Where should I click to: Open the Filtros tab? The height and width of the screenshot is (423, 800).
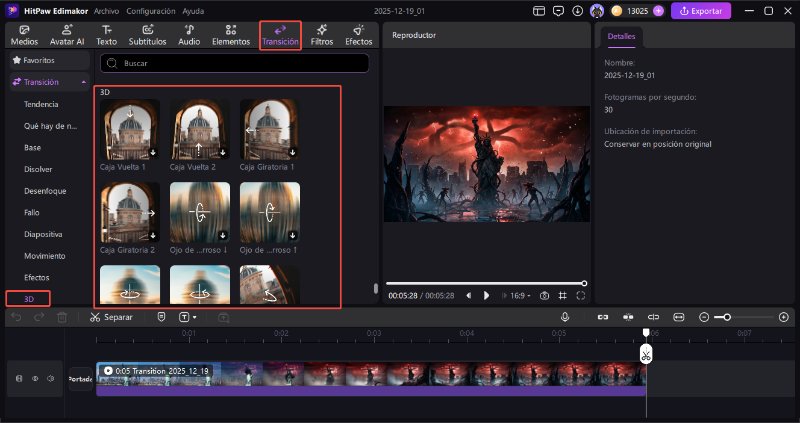pyautogui.click(x=322, y=35)
